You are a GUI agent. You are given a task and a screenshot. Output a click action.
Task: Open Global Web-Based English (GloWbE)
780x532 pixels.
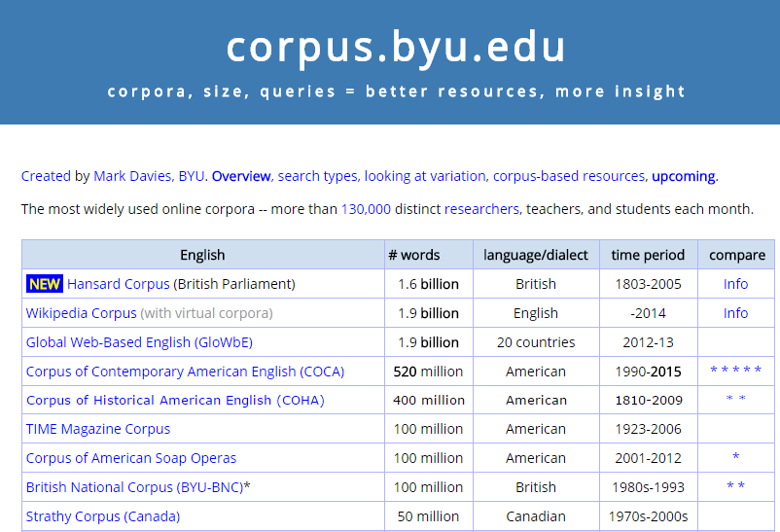(x=139, y=342)
